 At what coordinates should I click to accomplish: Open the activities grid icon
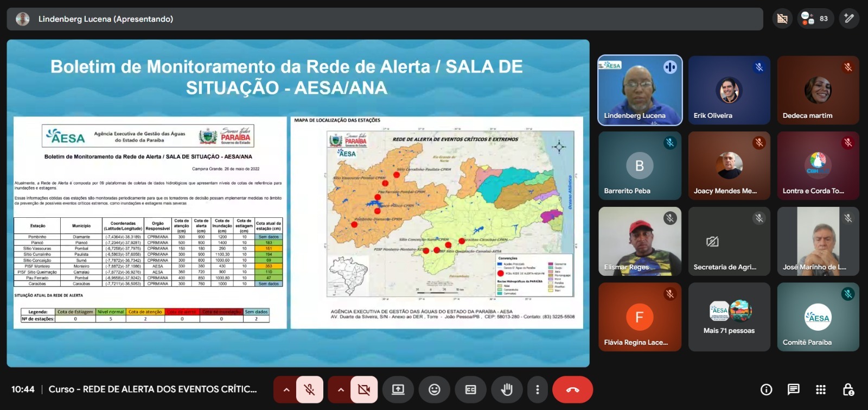pyautogui.click(x=821, y=389)
